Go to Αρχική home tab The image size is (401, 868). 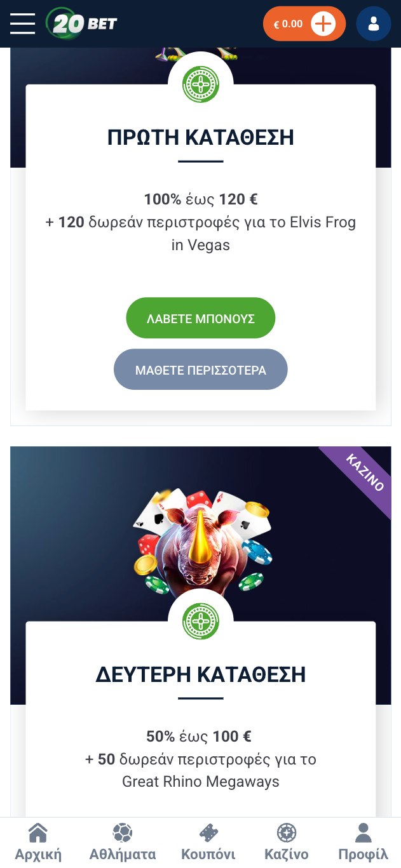[x=38, y=842]
